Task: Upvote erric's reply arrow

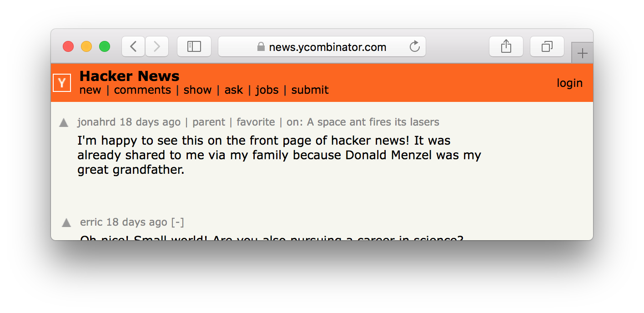Action: click(66, 223)
